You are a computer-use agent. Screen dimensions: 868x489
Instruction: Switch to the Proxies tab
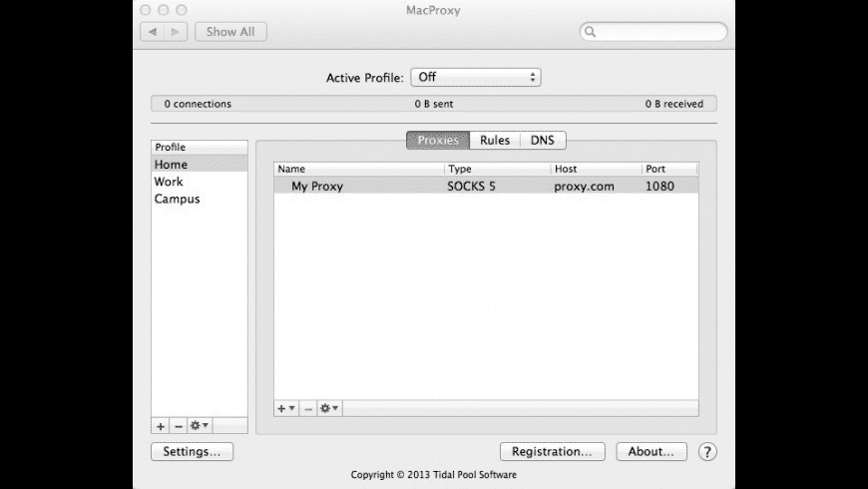[x=438, y=140]
